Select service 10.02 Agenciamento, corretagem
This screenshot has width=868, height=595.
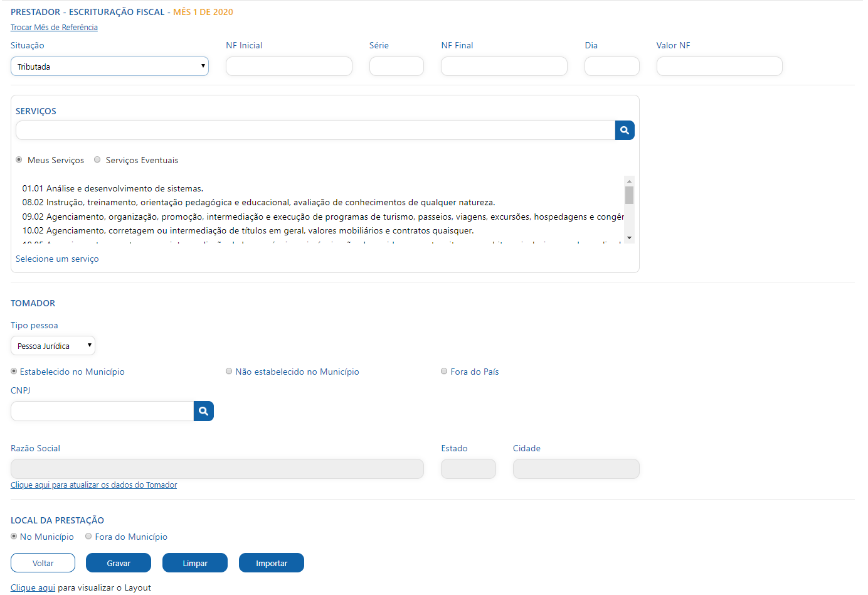point(248,230)
